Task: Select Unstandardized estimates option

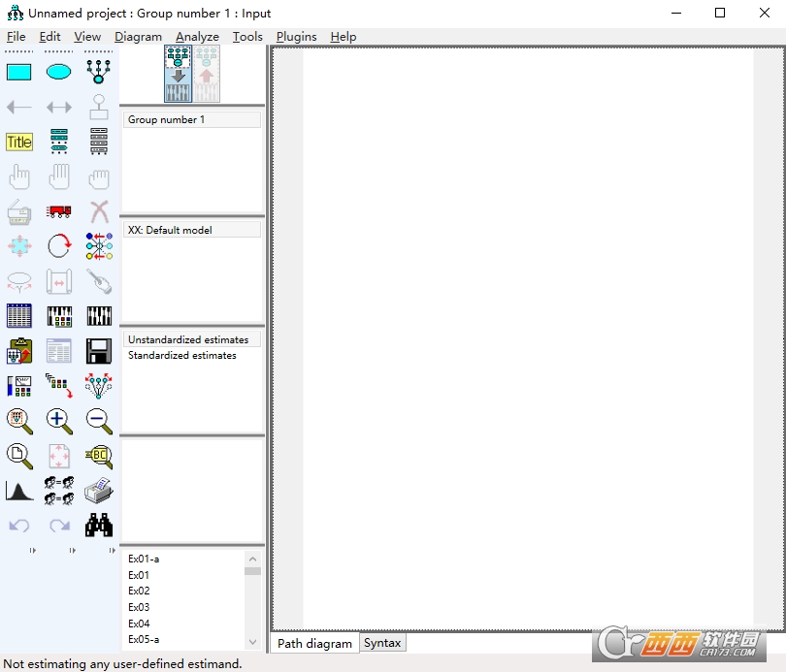Action: [x=192, y=339]
